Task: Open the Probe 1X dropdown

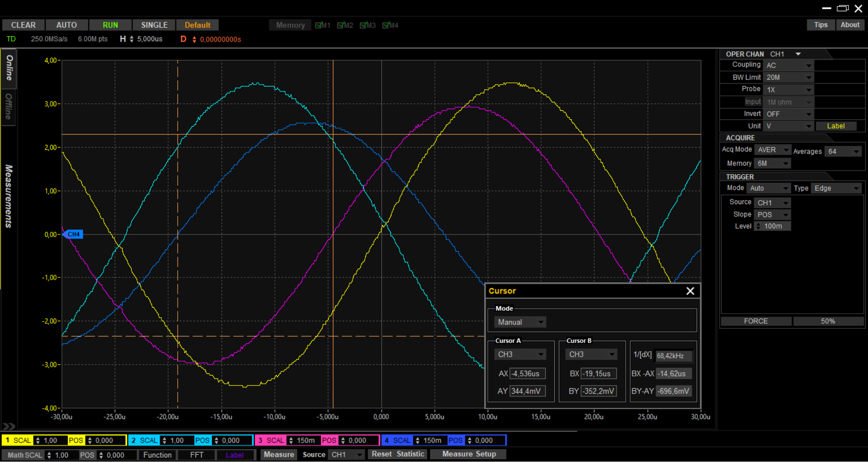Action: point(788,90)
